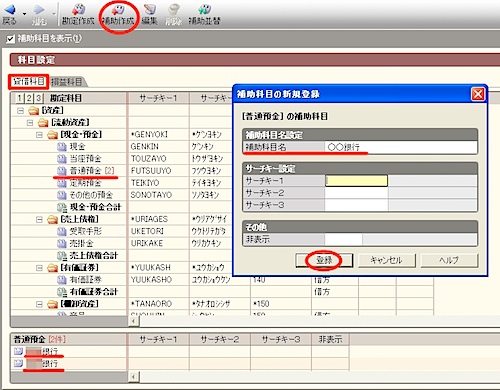Click the 売上債権合計 total icon
The image size is (500, 390).
pos(62,256)
